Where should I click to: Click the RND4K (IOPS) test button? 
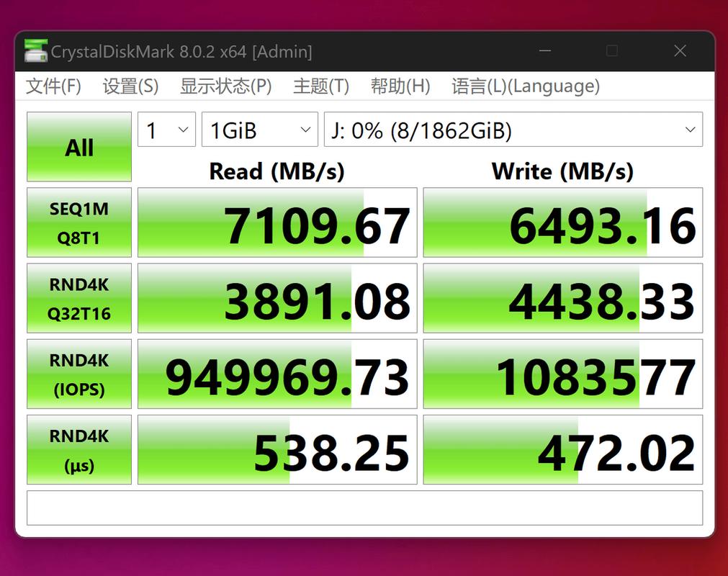click(79, 374)
